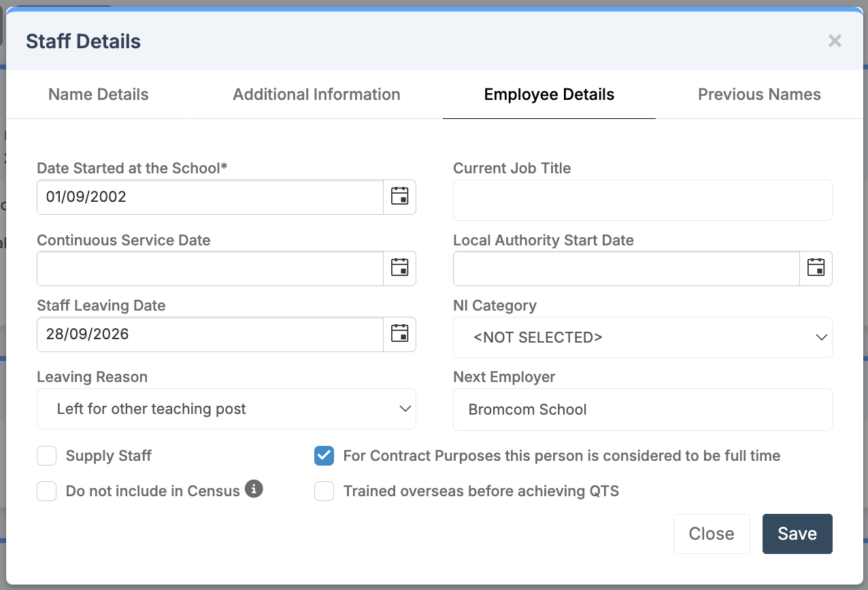Image resolution: width=868 pixels, height=590 pixels.
Task: Click the Current Job Title label
Action: pos(512,168)
